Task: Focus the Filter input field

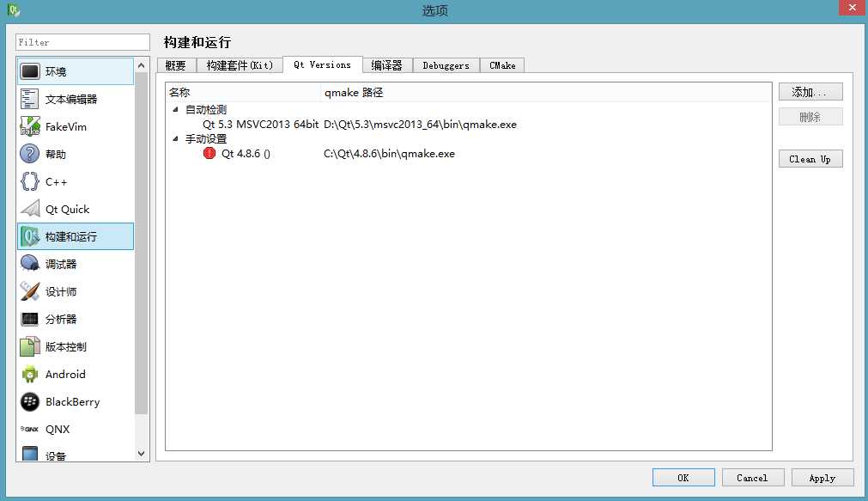Action: coord(82,42)
